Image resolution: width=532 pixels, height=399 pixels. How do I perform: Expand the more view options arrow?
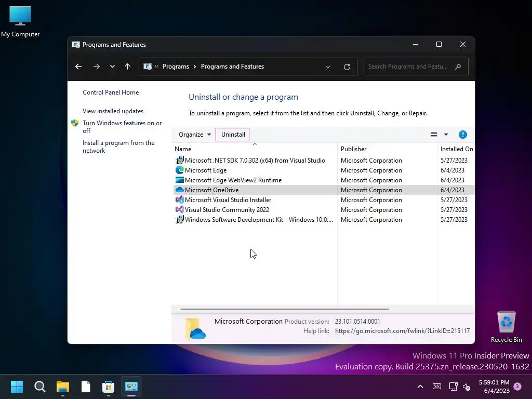tap(446, 135)
